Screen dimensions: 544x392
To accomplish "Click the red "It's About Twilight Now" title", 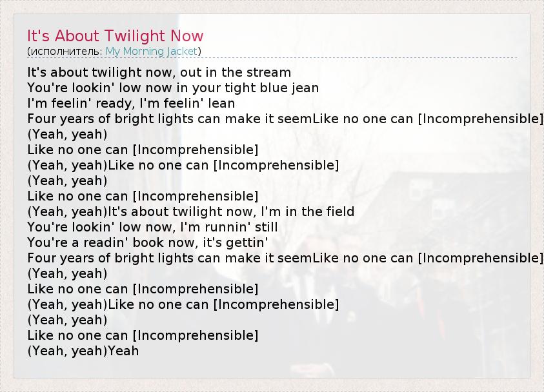I will [115, 36].
